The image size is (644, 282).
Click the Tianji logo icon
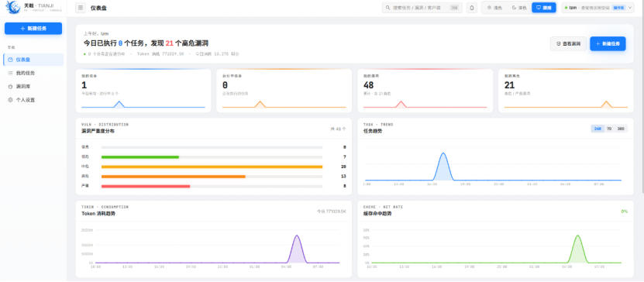tap(12, 7)
